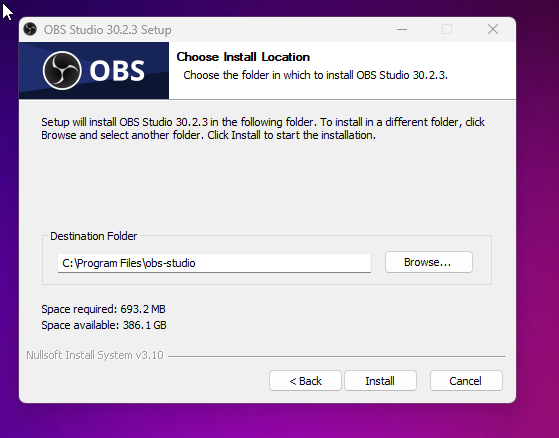
Task: Close the OBS Studio Setup window
Action: 493,29
